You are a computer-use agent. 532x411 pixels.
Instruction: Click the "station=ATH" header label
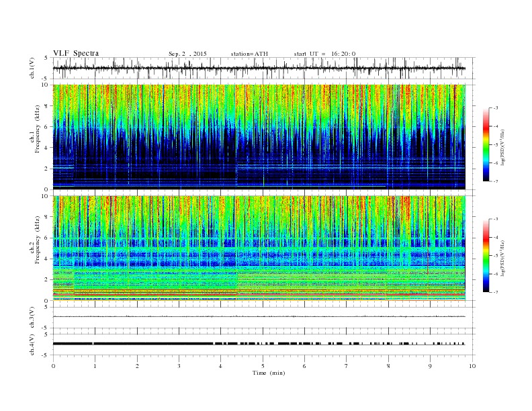(x=249, y=54)
